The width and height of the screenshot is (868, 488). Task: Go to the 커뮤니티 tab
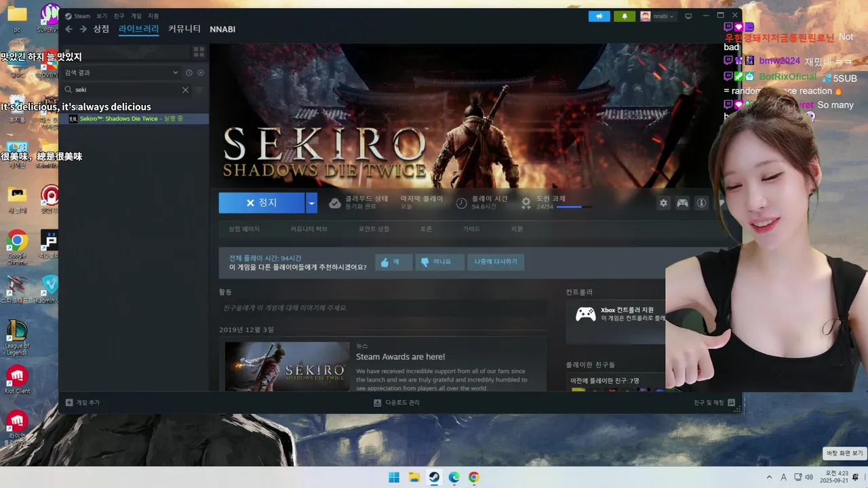click(x=184, y=29)
